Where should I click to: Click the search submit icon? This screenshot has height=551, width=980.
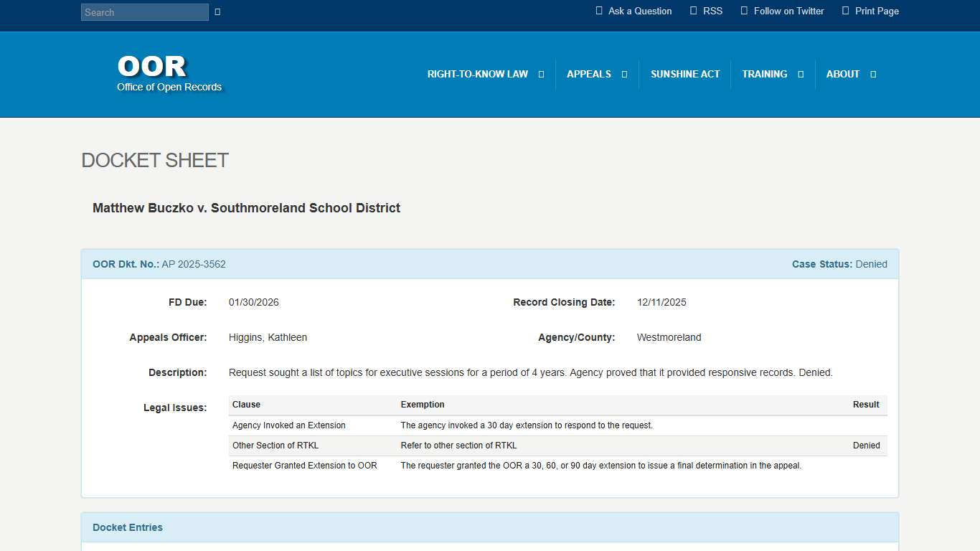[x=217, y=12]
